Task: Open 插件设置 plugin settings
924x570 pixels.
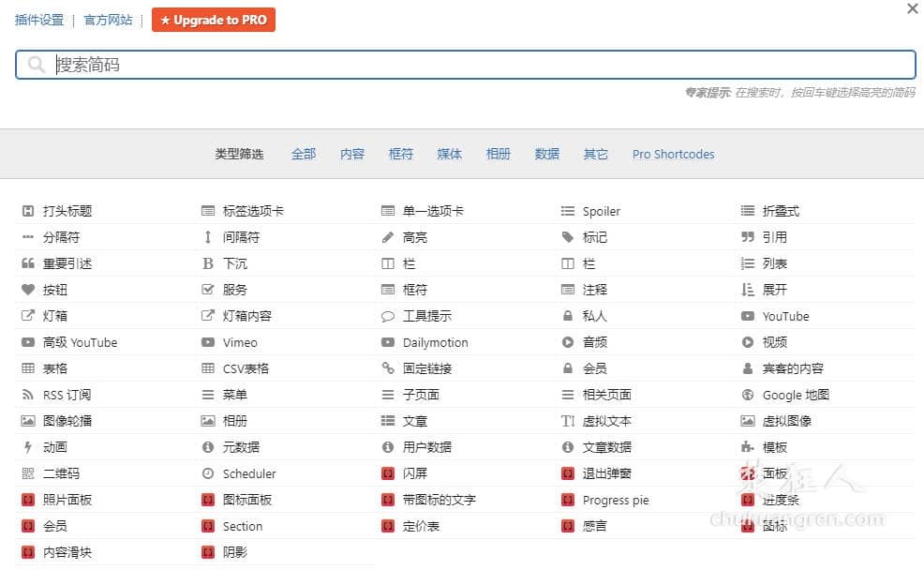Action: [38, 19]
